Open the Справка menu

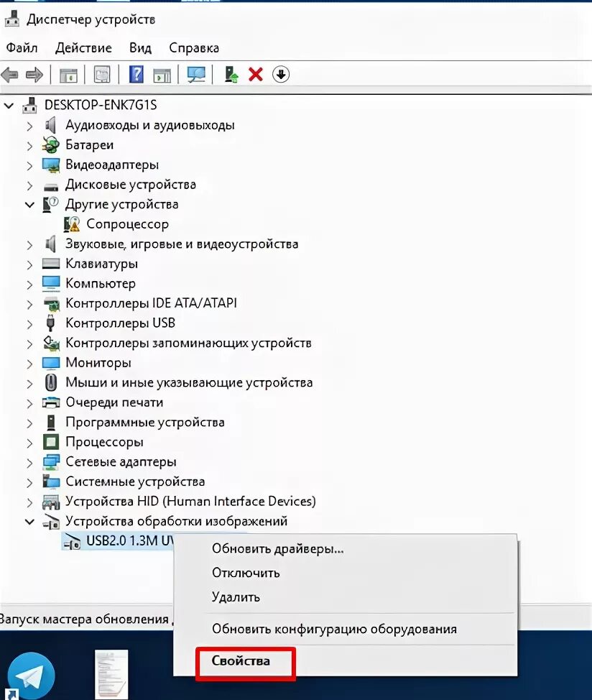click(x=193, y=47)
